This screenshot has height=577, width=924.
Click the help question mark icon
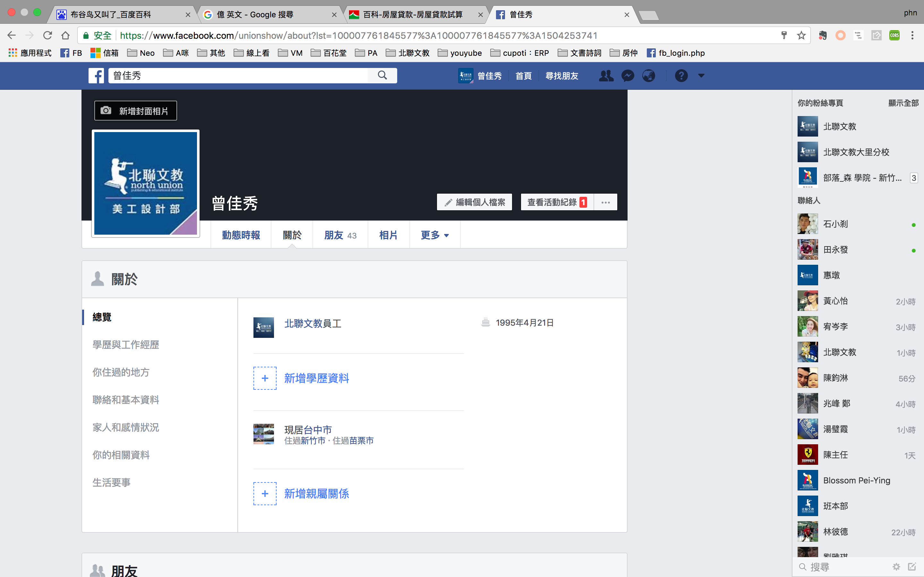[x=681, y=76]
